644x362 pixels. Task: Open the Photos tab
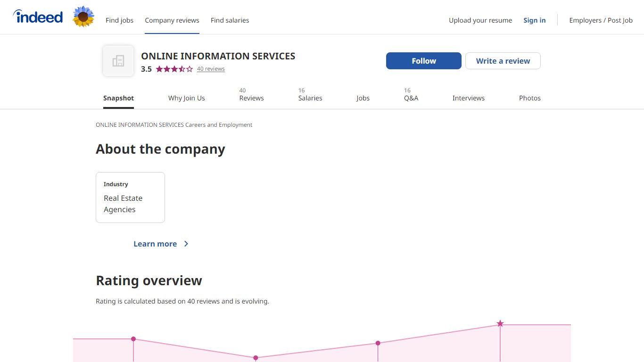530,98
